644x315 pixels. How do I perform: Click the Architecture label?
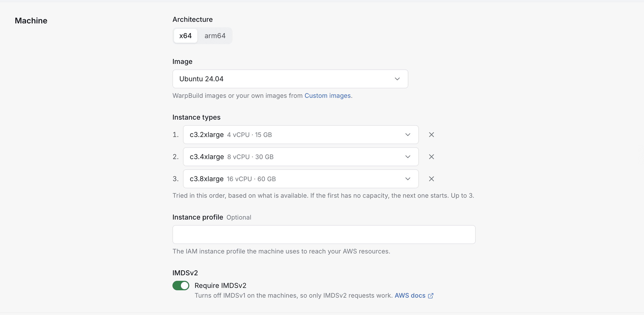pyautogui.click(x=192, y=19)
